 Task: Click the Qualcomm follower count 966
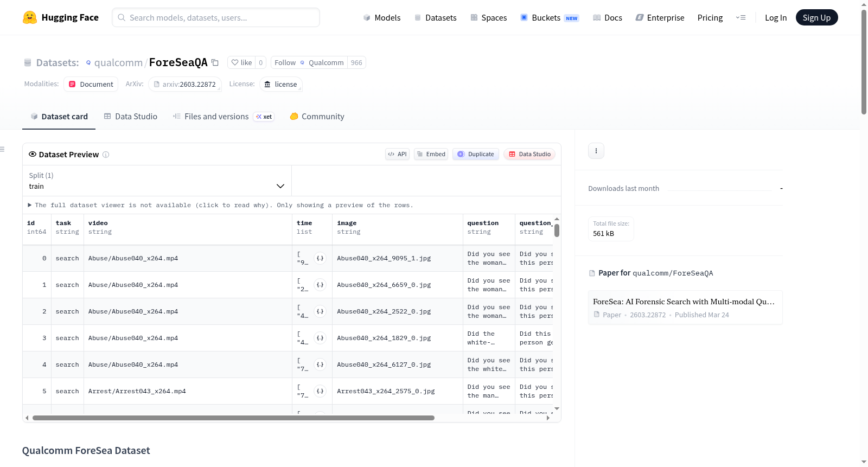[x=356, y=62]
